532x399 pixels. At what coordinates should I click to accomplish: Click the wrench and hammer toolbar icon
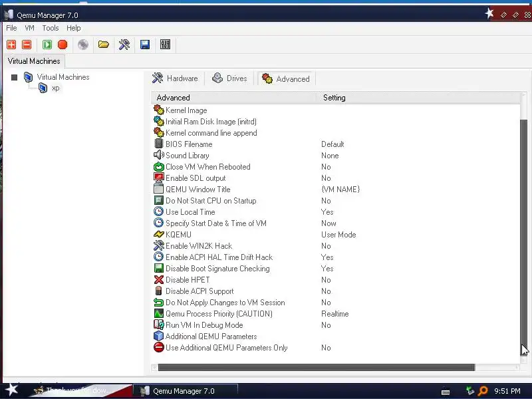click(124, 45)
